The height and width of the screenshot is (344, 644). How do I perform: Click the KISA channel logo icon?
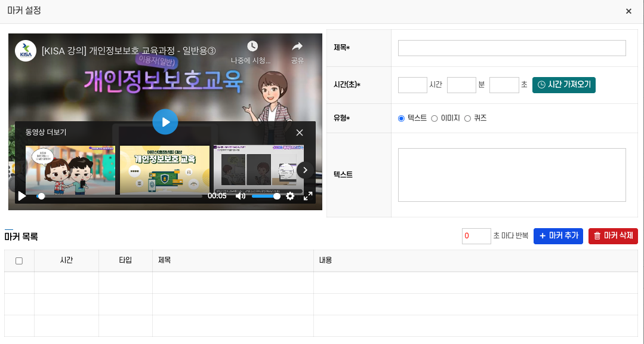point(26,50)
